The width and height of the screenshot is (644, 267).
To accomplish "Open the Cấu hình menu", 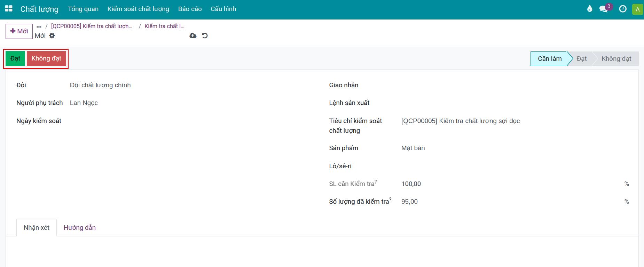I will click(x=223, y=9).
